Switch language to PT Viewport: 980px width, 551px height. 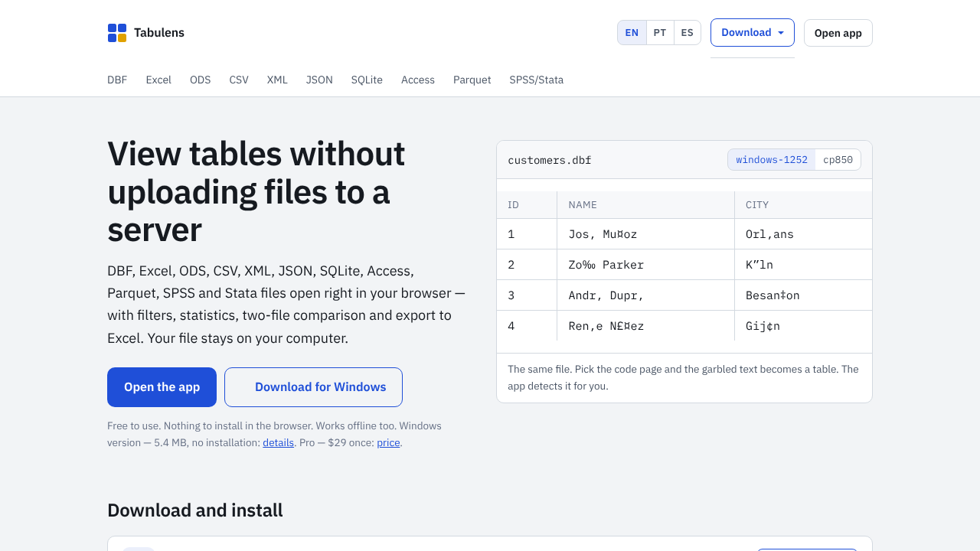point(660,33)
